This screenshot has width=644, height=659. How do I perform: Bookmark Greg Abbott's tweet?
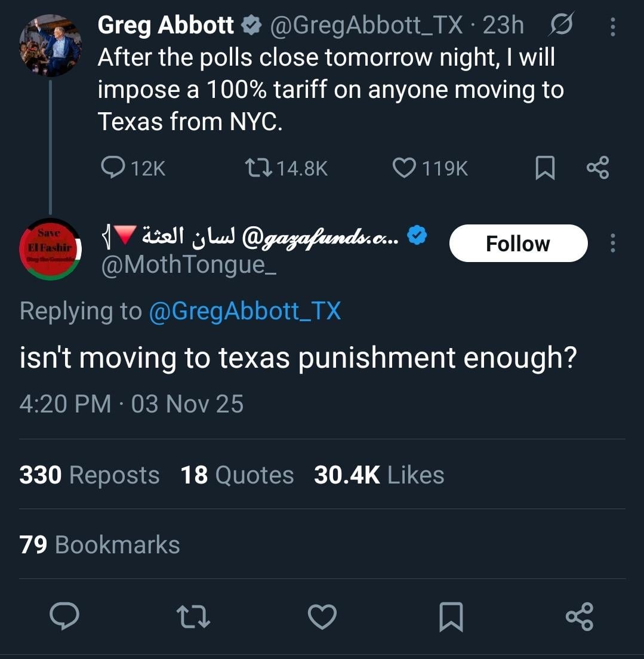[544, 168]
